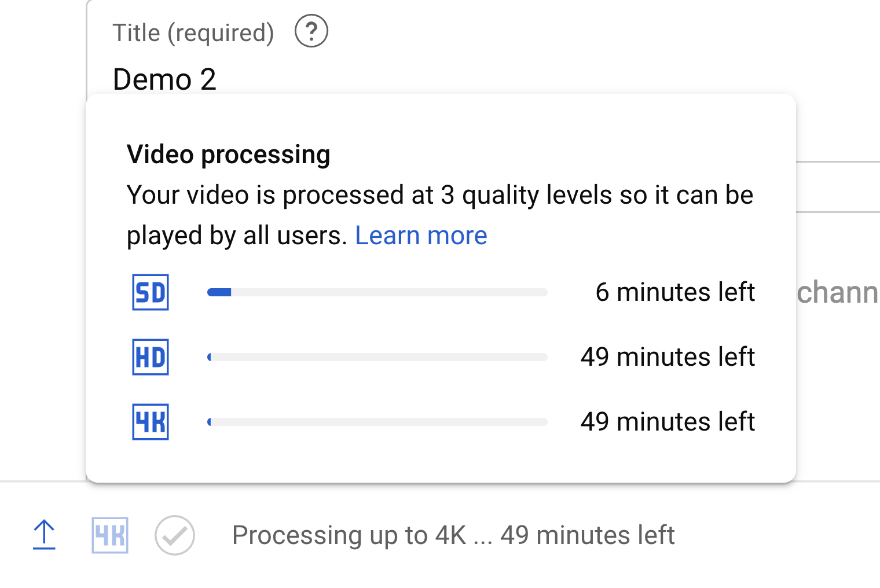
Task: Click the HD row's "49 minutes left" text
Action: point(668,357)
